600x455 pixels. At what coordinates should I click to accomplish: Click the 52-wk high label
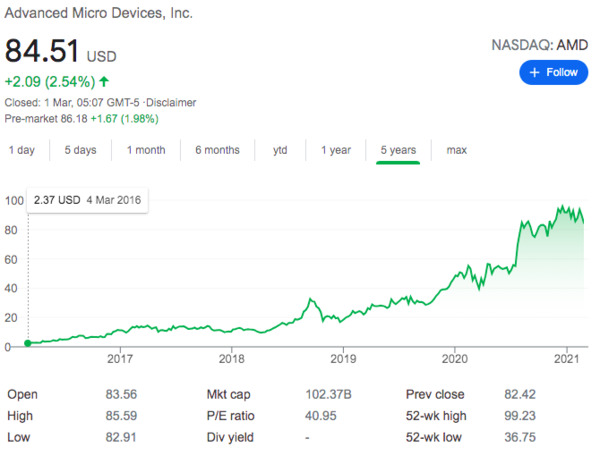(436, 416)
